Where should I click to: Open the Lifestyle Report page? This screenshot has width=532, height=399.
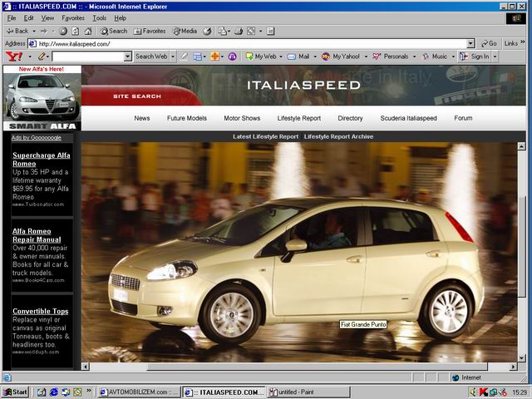coord(299,118)
